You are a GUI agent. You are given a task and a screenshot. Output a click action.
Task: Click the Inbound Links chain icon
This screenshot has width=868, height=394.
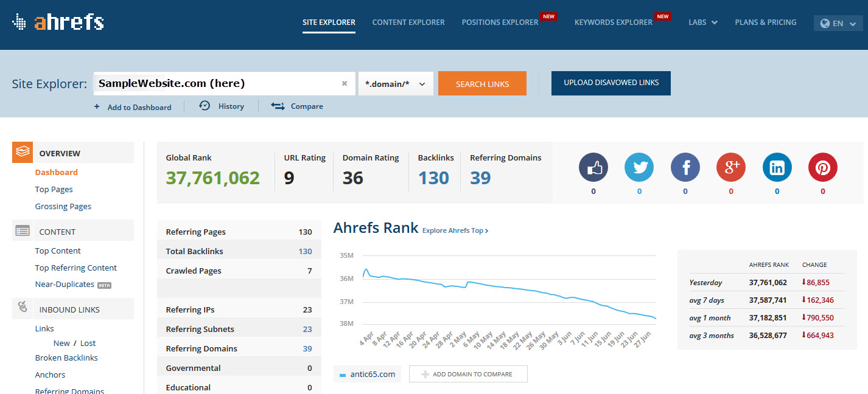pos(23,308)
